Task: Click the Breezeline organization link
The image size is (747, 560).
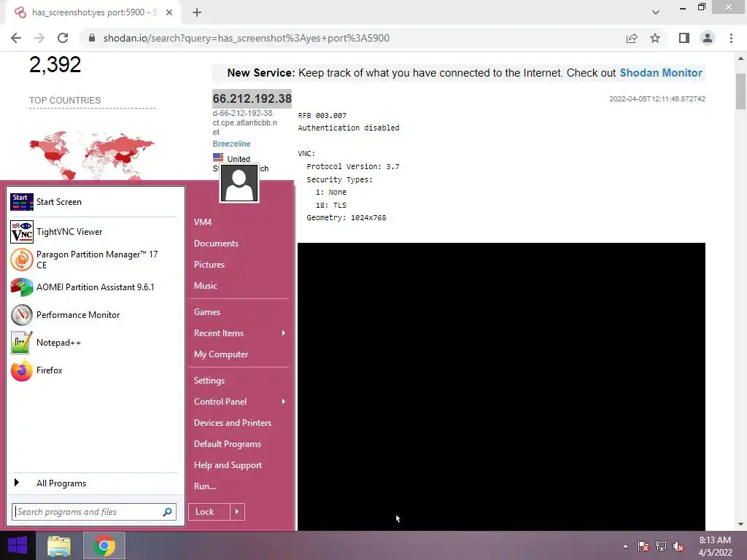Action: pyautogui.click(x=231, y=144)
